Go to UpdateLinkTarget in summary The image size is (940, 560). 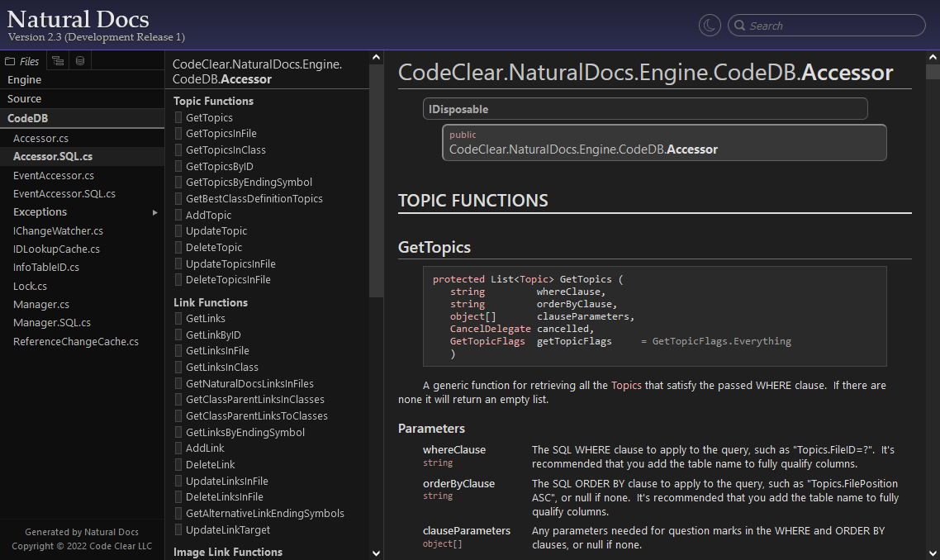(x=228, y=529)
